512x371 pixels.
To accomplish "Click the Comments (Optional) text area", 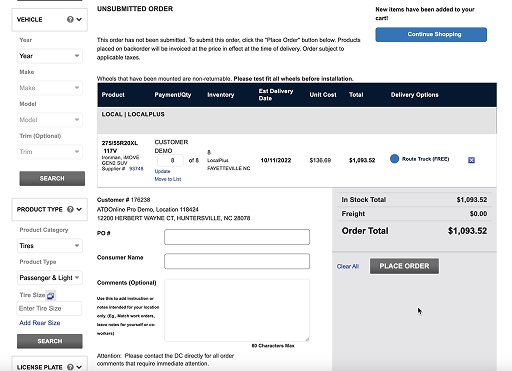I will coord(237,310).
